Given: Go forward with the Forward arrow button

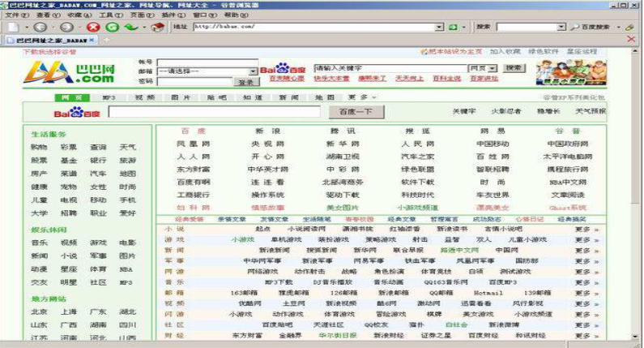Looking at the screenshot, I should (67, 27).
